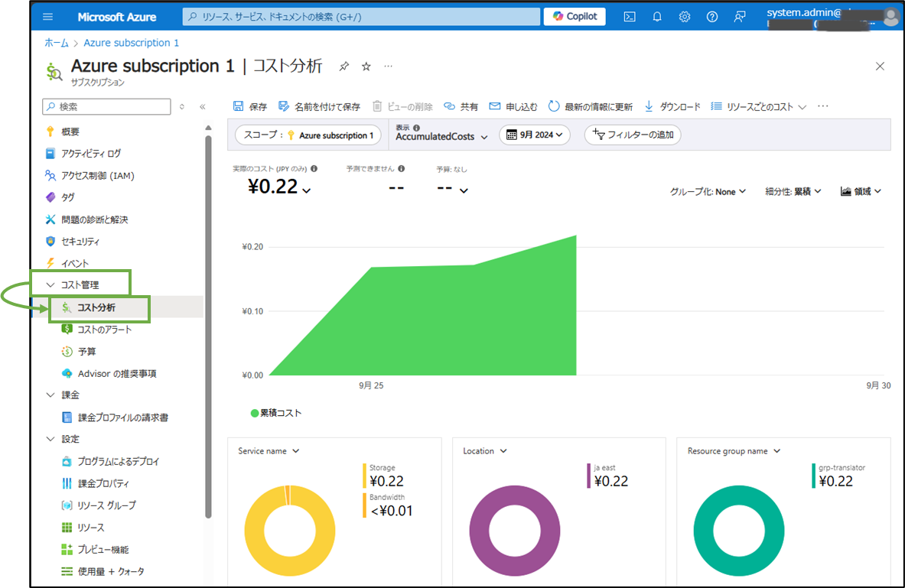Open リソースごとのコスト dropdown
Viewport: 905px width, 588px height.
pyautogui.click(x=758, y=107)
